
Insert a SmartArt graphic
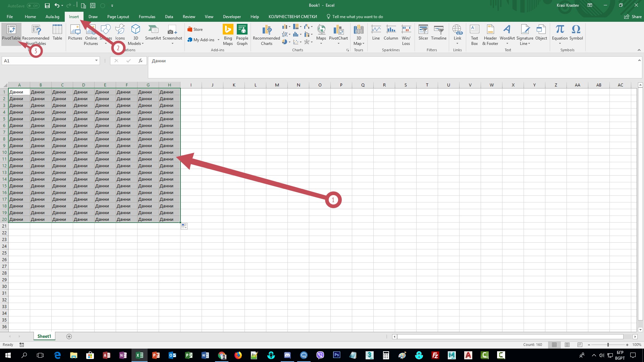coord(153,34)
